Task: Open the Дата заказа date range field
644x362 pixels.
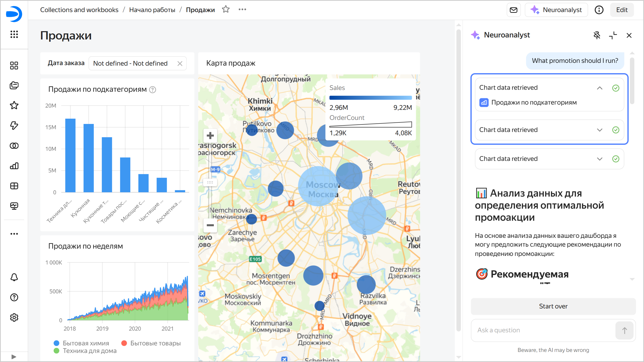Action: click(137, 63)
